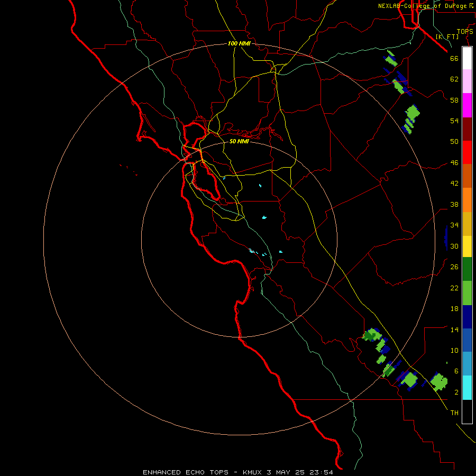Click the '[K FT]' units label
Image resolution: width=476 pixels, height=476 pixels.
[x=447, y=36]
